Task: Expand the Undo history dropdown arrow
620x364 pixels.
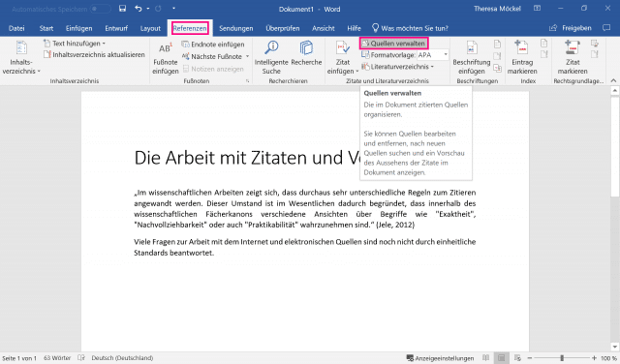Action: pos(148,9)
